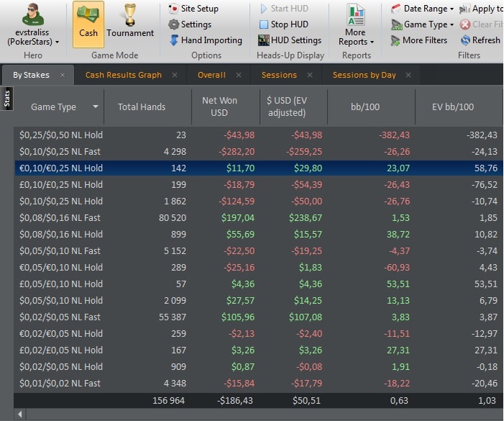Switch to Sessions by Day tab
Image resolution: width=504 pixels, height=421 pixels.
point(364,75)
